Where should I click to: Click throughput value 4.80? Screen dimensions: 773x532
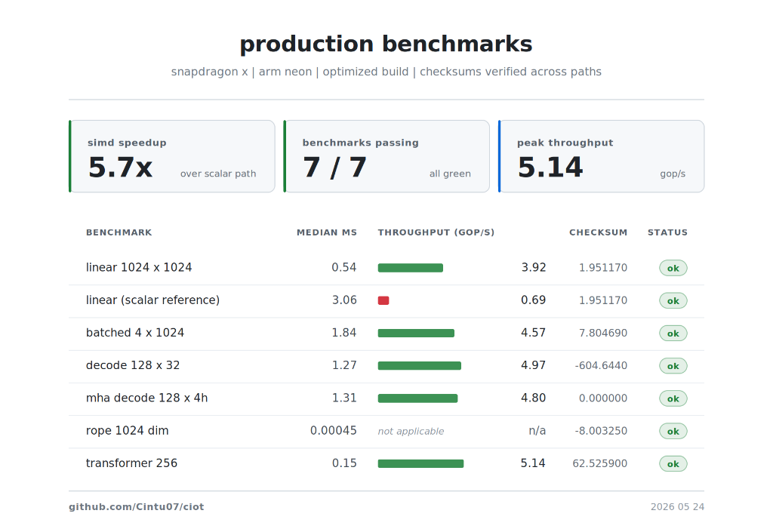click(x=534, y=398)
